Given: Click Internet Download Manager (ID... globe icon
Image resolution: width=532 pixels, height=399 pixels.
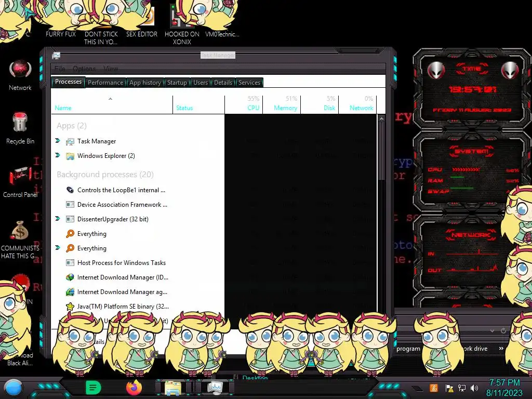Looking at the screenshot, I should tap(70, 277).
